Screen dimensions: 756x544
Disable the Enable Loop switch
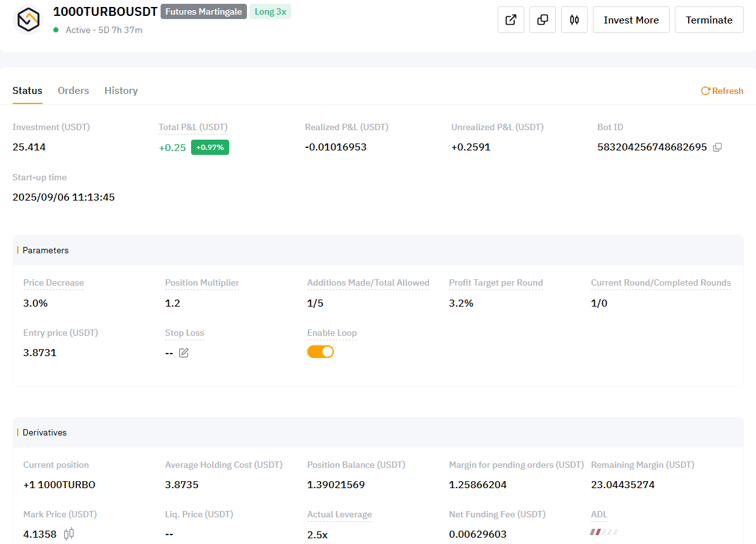321,352
